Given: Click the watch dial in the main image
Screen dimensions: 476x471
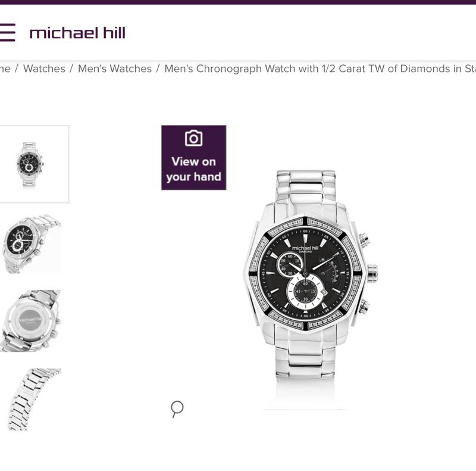Looking at the screenshot, I should 305,273.
